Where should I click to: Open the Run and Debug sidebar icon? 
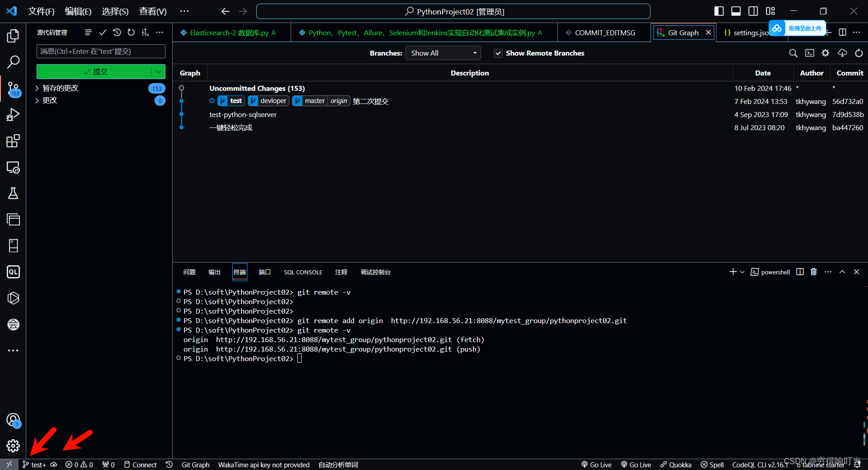[x=13, y=114]
